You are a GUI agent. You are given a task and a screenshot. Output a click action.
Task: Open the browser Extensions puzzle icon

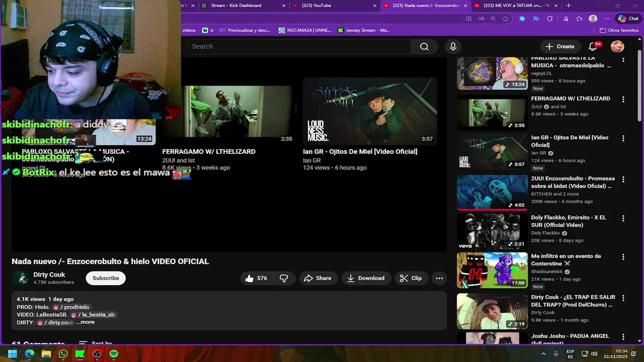550,19
